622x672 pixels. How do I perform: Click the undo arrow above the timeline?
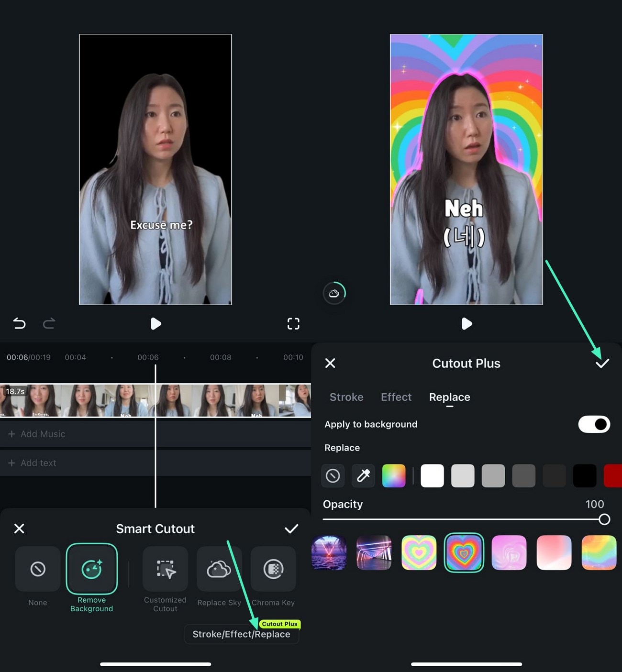tap(19, 324)
